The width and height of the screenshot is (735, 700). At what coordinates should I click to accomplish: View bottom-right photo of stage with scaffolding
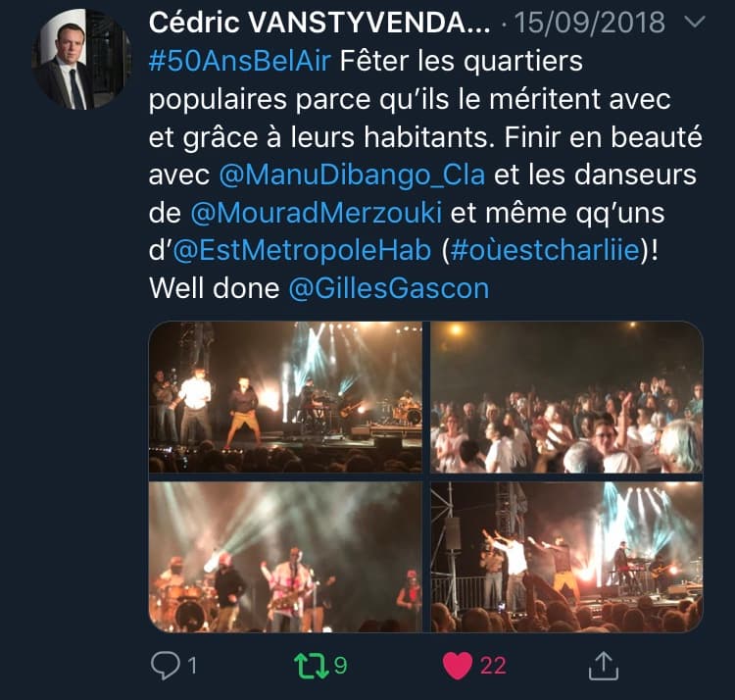click(x=566, y=557)
